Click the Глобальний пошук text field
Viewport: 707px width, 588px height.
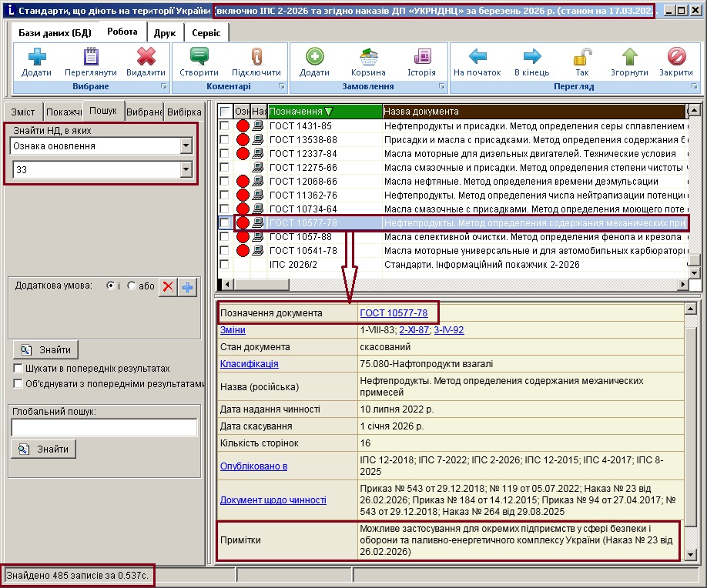pos(104,427)
